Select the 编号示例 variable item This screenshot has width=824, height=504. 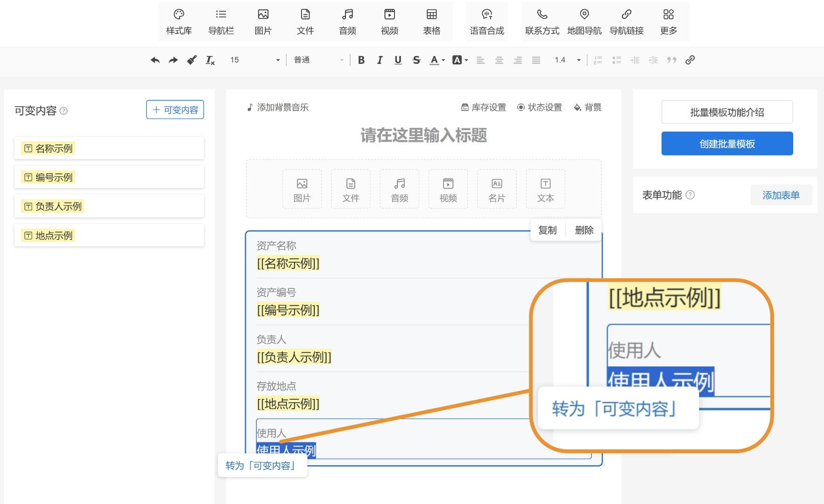pos(109,177)
